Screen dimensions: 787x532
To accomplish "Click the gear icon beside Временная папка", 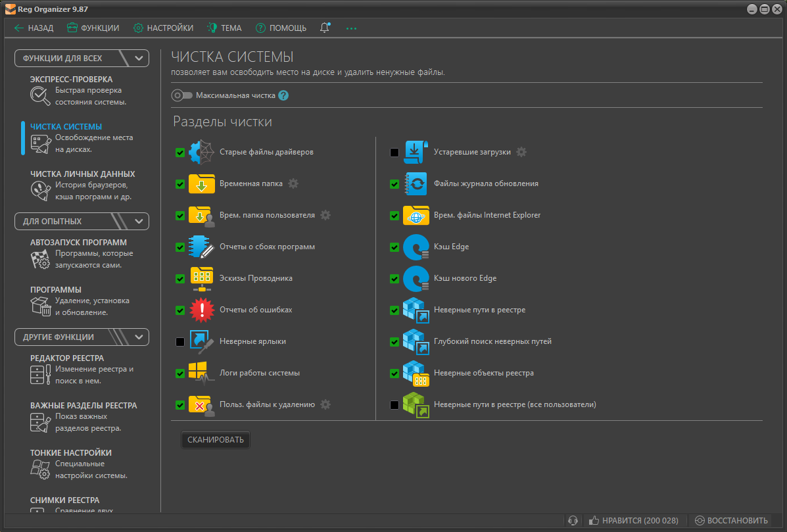I will tap(293, 183).
